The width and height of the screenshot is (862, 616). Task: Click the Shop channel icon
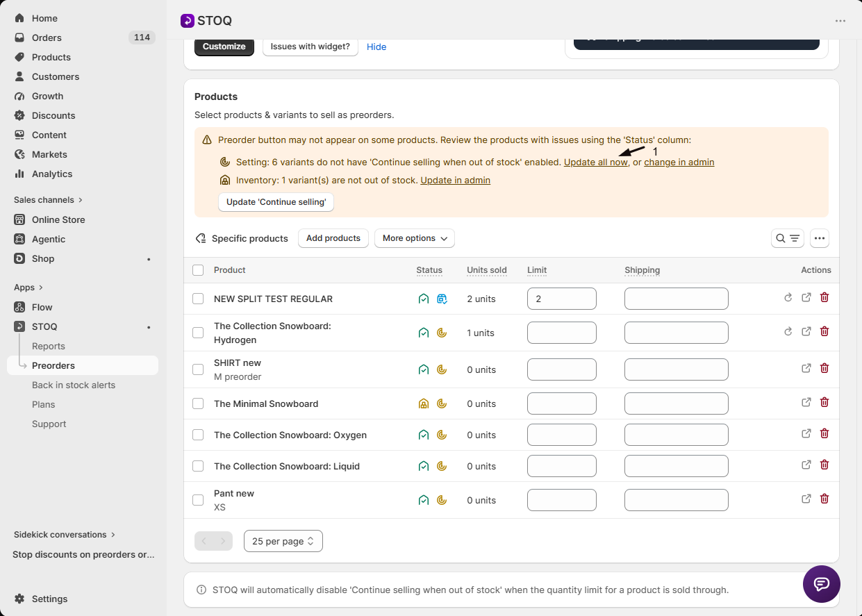[19, 258]
